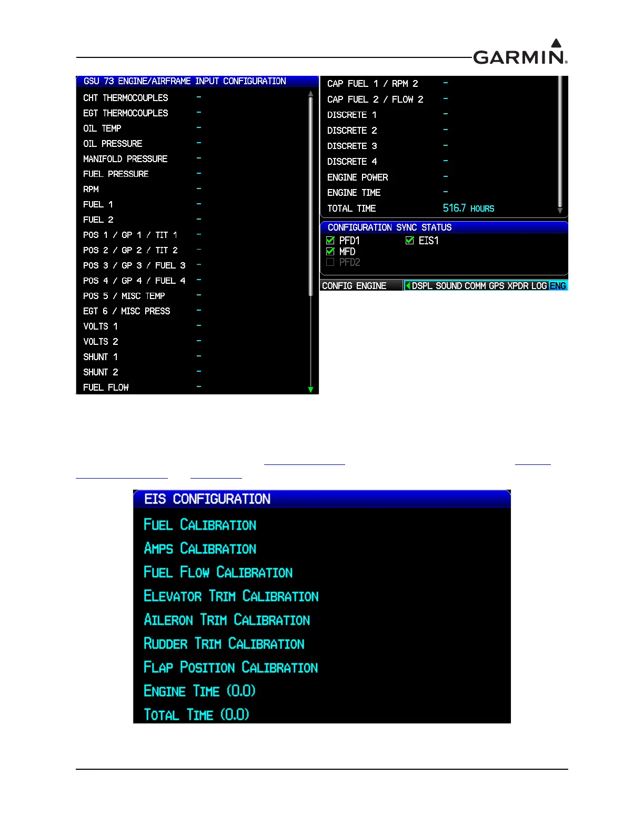Toggle the EIS1 sync checkbox

click(x=410, y=241)
